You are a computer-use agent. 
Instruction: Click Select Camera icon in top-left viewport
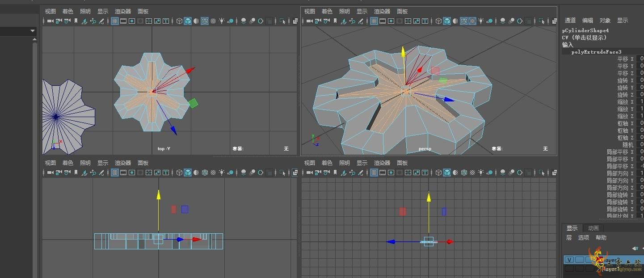(50, 21)
